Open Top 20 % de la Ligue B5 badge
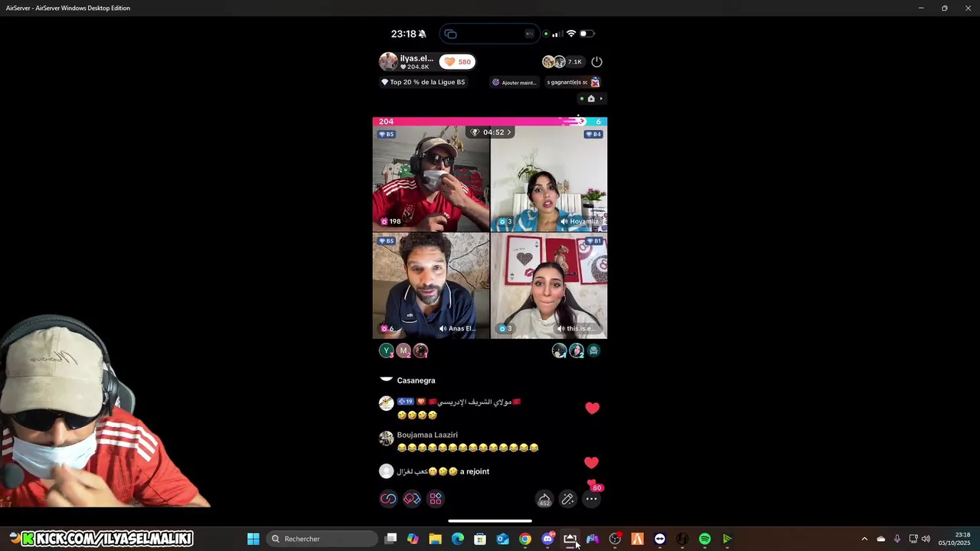Screen dimensions: 980x551 [423, 82]
